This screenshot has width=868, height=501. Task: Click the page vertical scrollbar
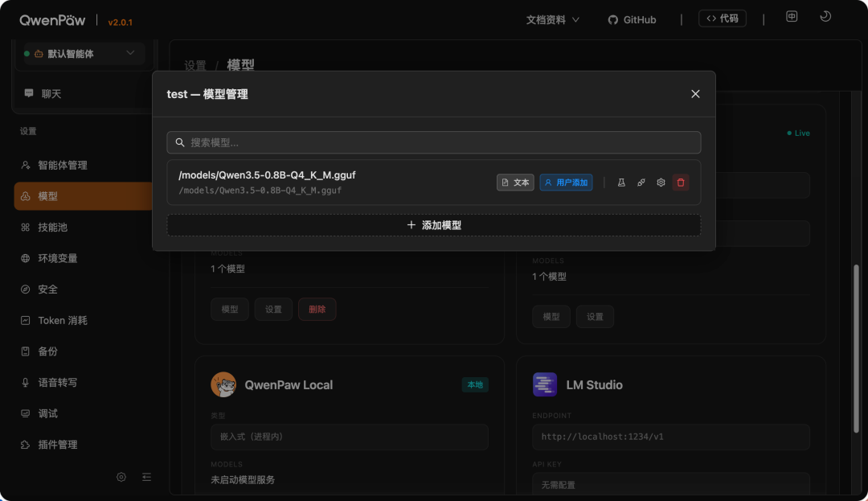856,349
